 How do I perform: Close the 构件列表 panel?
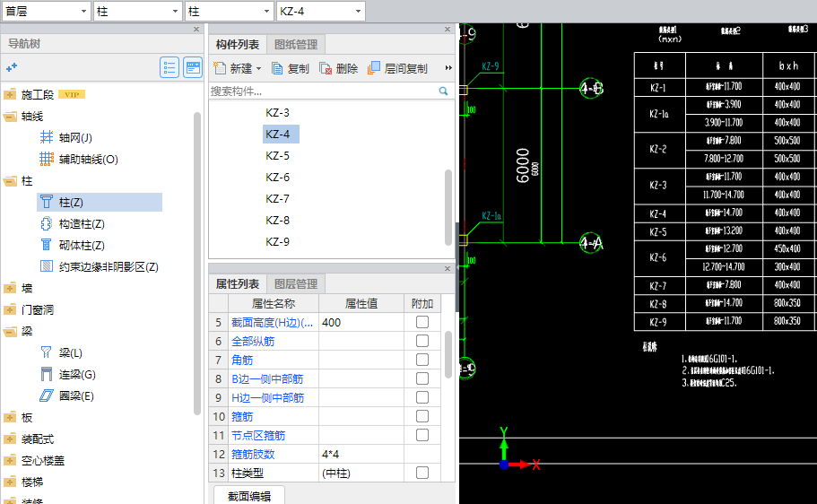pyautogui.click(x=448, y=30)
